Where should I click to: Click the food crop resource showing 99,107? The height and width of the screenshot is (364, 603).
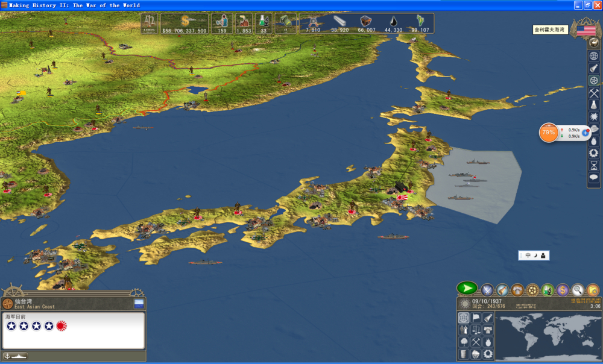point(420,24)
